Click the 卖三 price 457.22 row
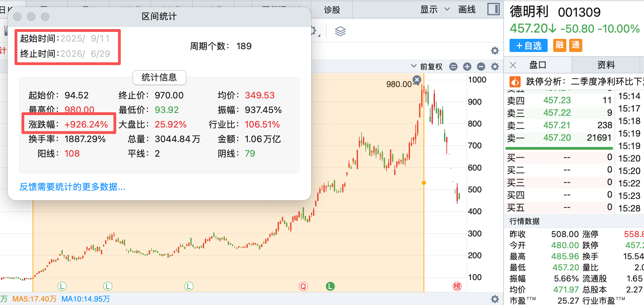The image size is (644, 305). click(559, 113)
